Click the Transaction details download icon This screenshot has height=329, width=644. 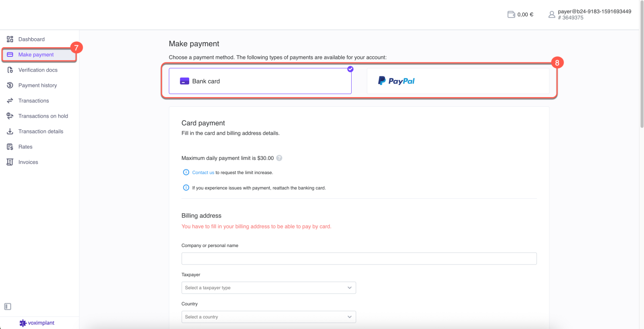(10, 131)
